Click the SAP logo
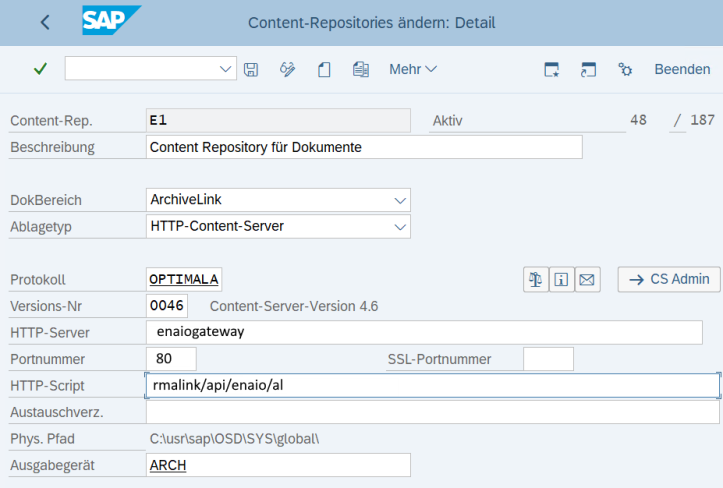The height and width of the screenshot is (488, 723). click(x=111, y=21)
